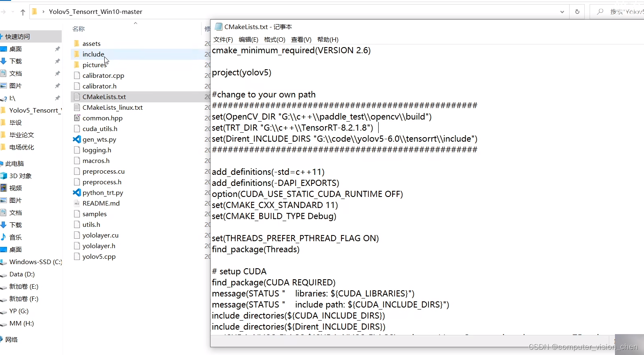The image size is (644, 355).
Task: Click the calibrator.cpp file icon
Action: pos(77,75)
